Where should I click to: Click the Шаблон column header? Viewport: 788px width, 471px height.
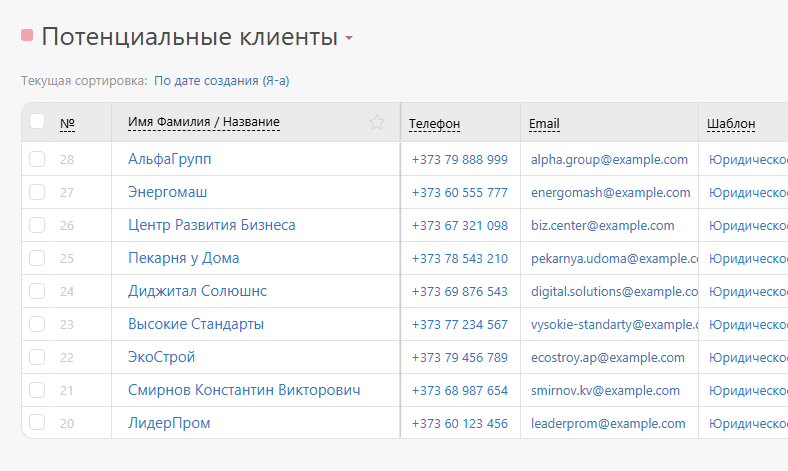(731, 124)
